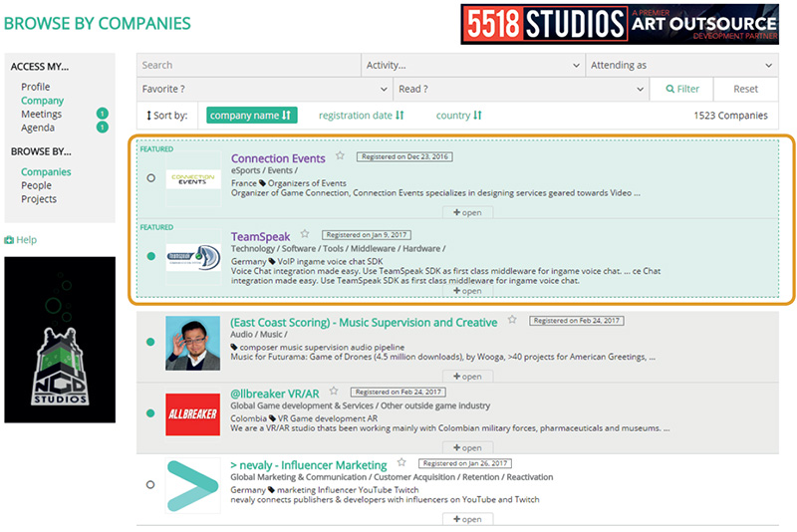Click Meetings notification badge

103,114
